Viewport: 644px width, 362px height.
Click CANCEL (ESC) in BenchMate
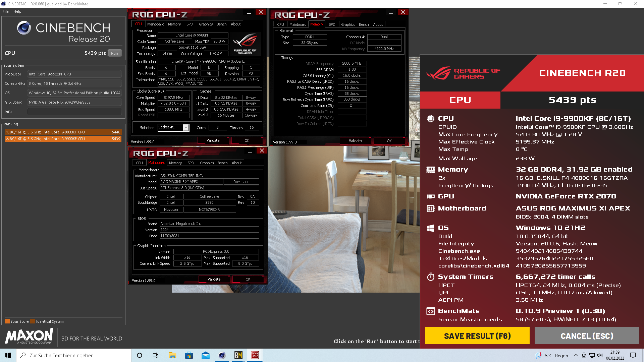coord(587,336)
